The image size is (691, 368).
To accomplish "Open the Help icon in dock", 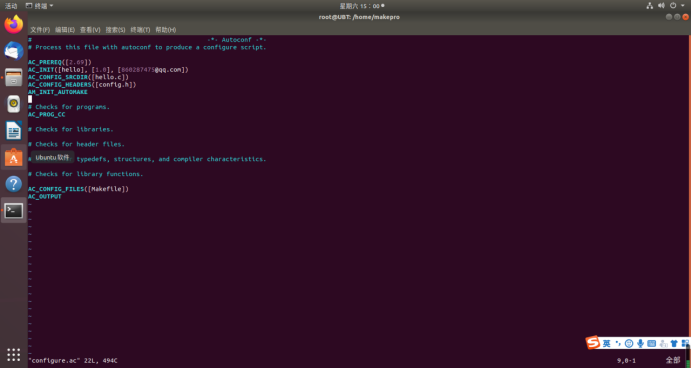I will (x=14, y=184).
